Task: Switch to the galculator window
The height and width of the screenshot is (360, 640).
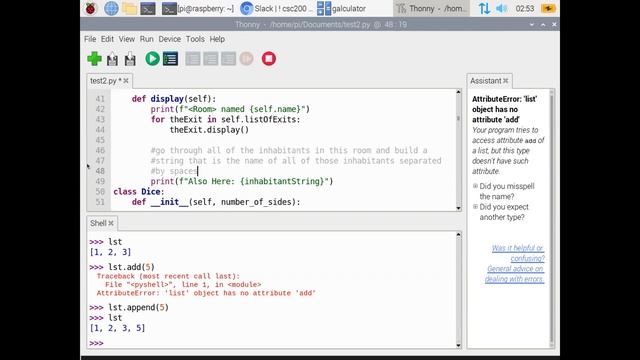Action: pos(342,8)
